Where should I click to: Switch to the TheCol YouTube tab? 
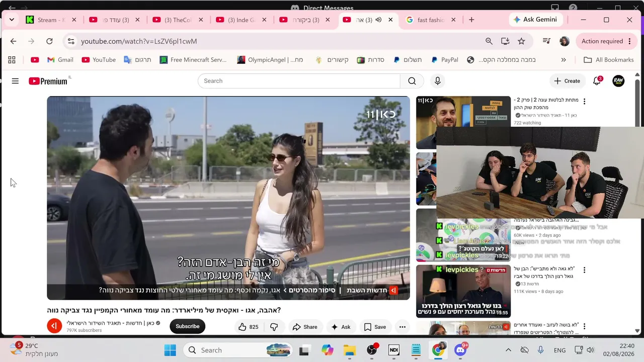(179, 20)
